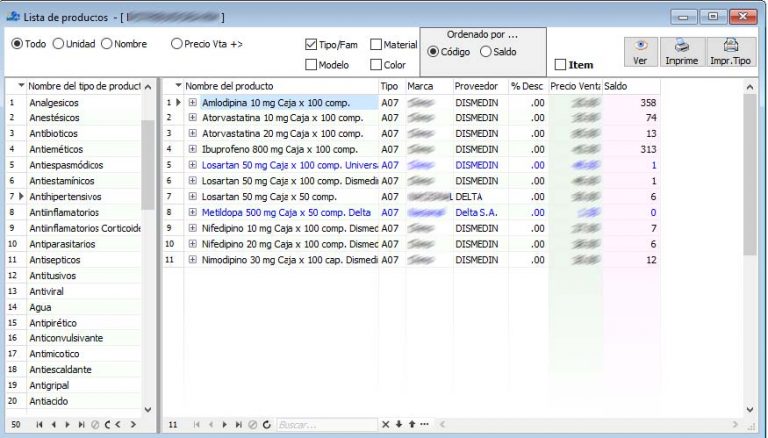The width and height of the screenshot is (768, 438).
Task: Clear the Buscar search with X icon
Action: point(385,424)
